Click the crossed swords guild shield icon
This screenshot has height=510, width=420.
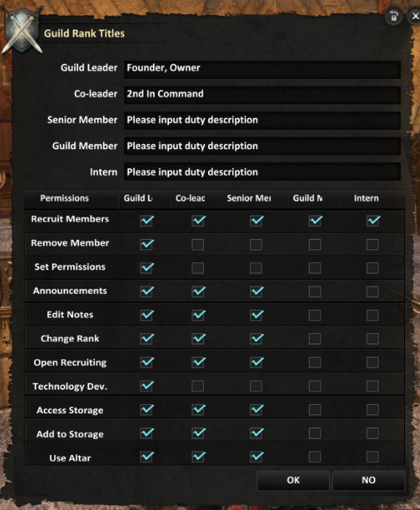pos(22,30)
